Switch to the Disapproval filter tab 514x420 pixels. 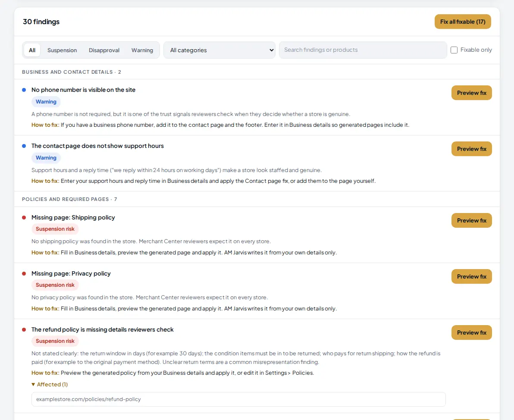pyautogui.click(x=104, y=50)
